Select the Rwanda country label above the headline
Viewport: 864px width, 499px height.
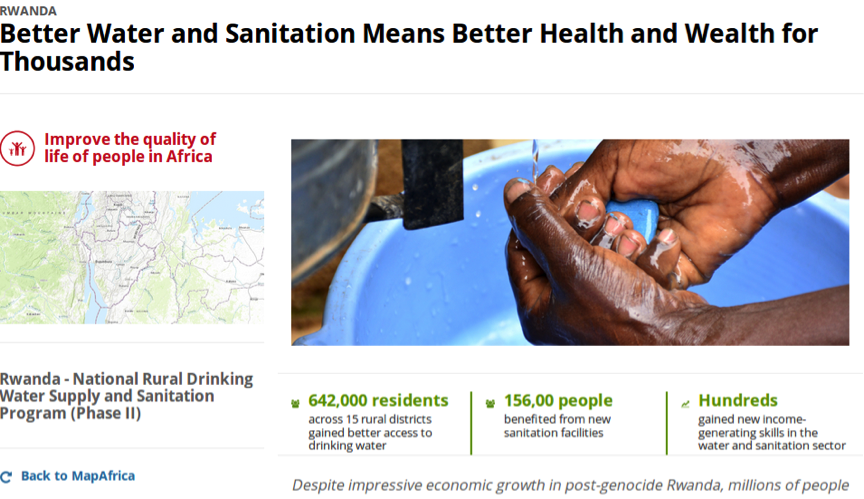click(28, 11)
